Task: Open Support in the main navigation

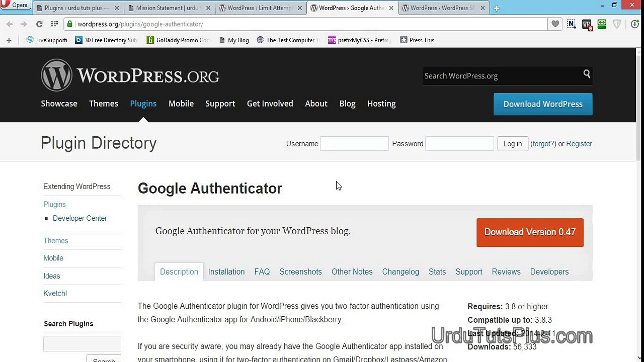Action: pos(220,104)
